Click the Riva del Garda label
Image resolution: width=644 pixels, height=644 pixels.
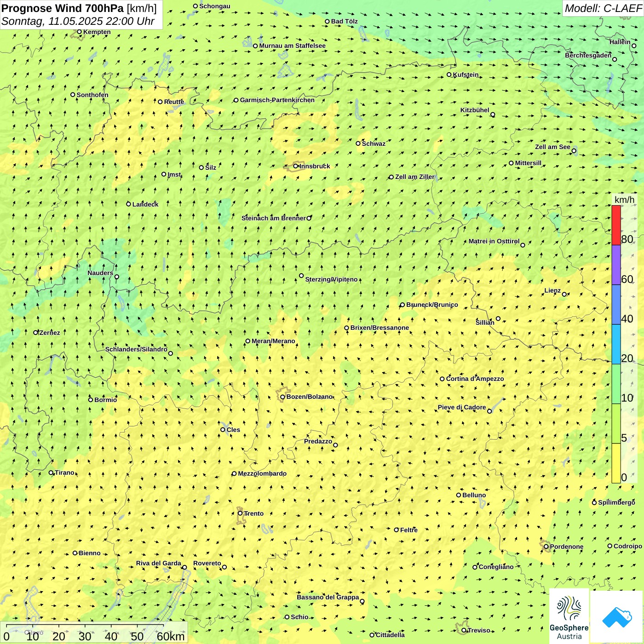[x=158, y=563]
